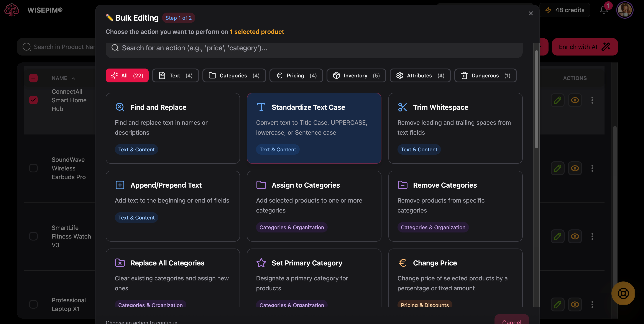
Task: Sort by the NAME column chevron
Action: point(73,79)
